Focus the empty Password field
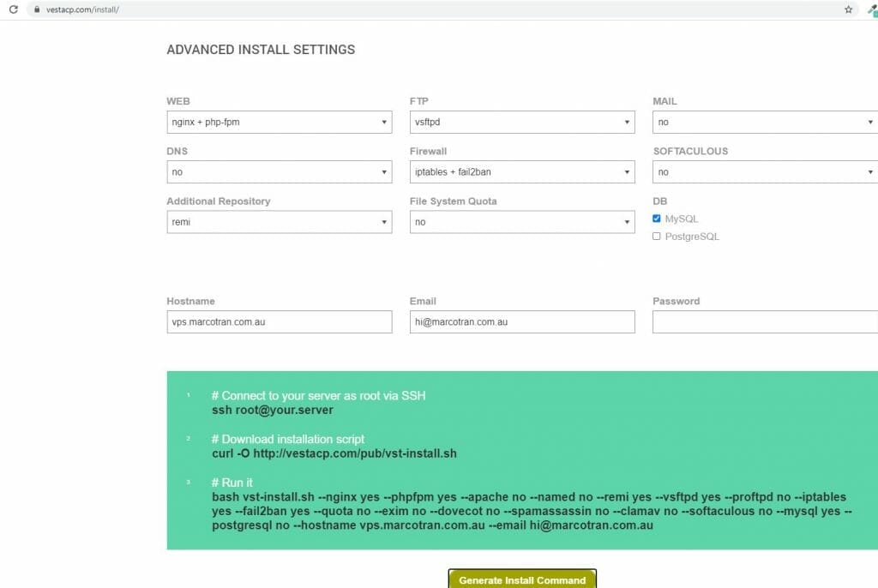This screenshot has height=588, width=878. [x=763, y=321]
